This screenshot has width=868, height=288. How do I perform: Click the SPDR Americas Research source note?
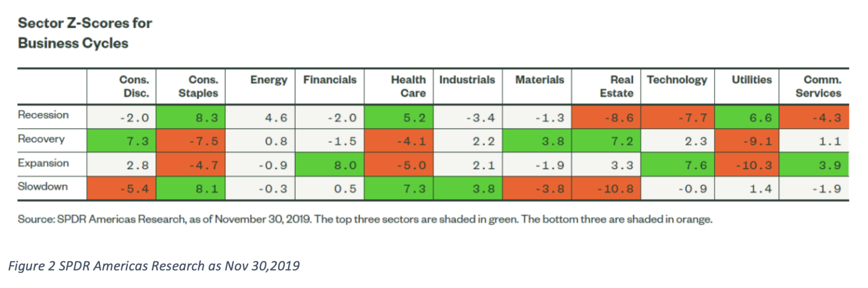click(x=364, y=219)
